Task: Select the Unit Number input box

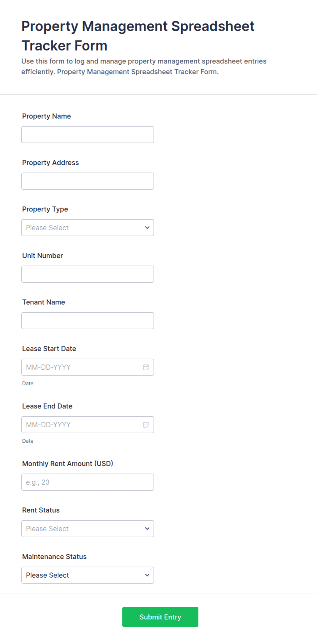Action: (x=88, y=274)
